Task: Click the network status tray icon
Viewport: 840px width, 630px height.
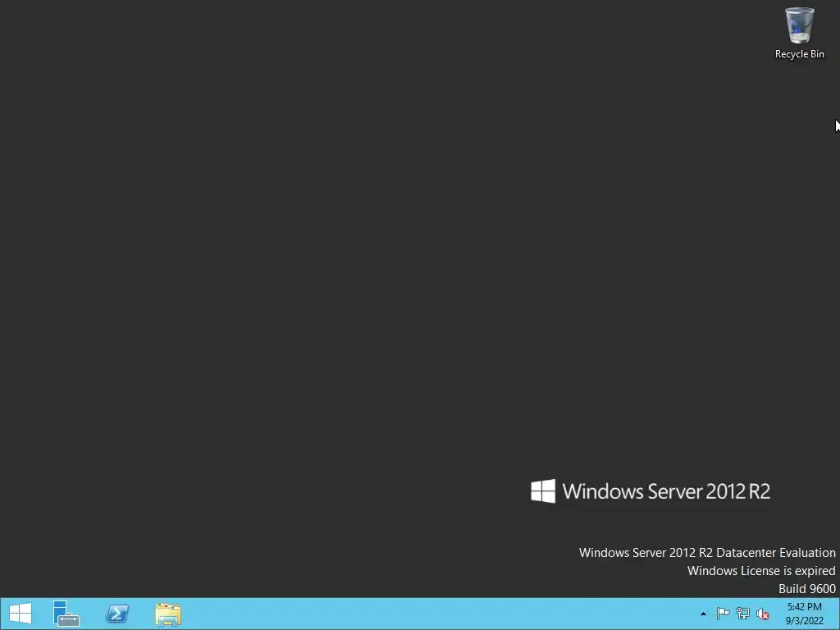Action: click(x=743, y=614)
